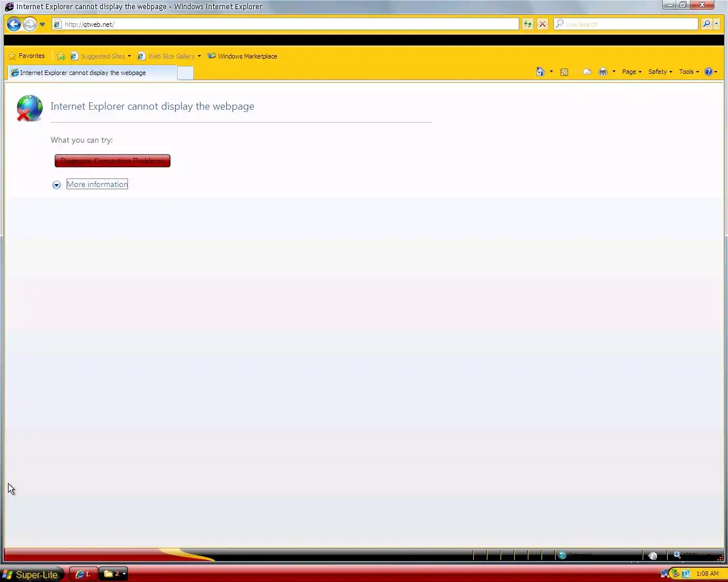Click the address bar showing http://qtweb.net/
This screenshot has width=728, height=582.
[x=286, y=24]
